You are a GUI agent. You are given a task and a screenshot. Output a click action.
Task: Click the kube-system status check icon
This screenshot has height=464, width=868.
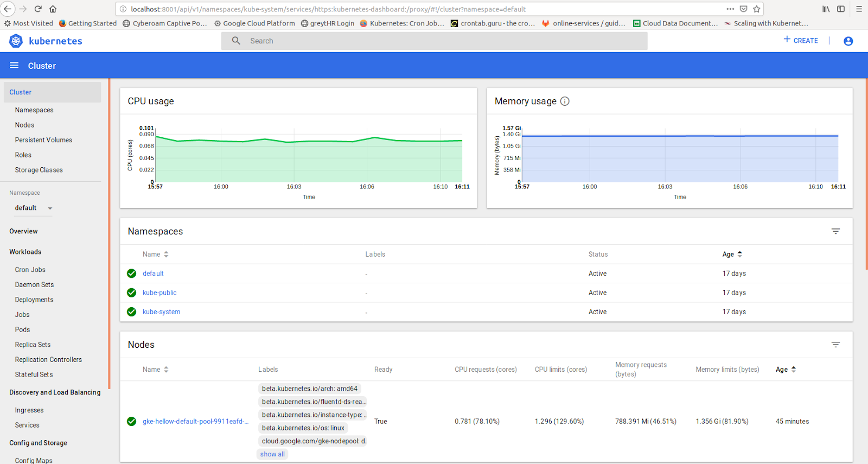(x=131, y=312)
